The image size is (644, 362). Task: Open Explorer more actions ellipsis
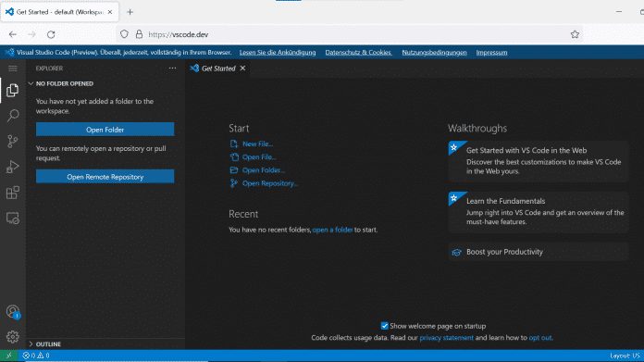pos(172,69)
